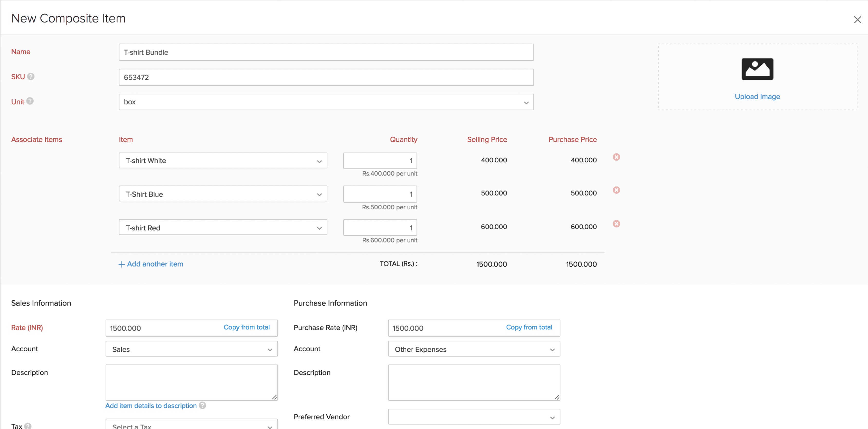Remove the T-Shirt Blue item row
Screen dimensions: 868x429
(616, 190)
